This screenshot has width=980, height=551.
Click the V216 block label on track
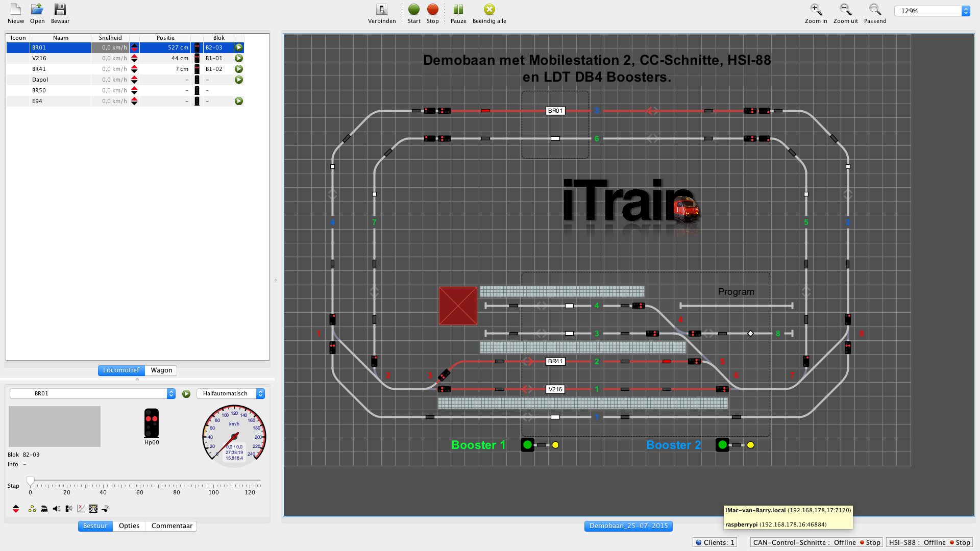[x=555, y=389]
